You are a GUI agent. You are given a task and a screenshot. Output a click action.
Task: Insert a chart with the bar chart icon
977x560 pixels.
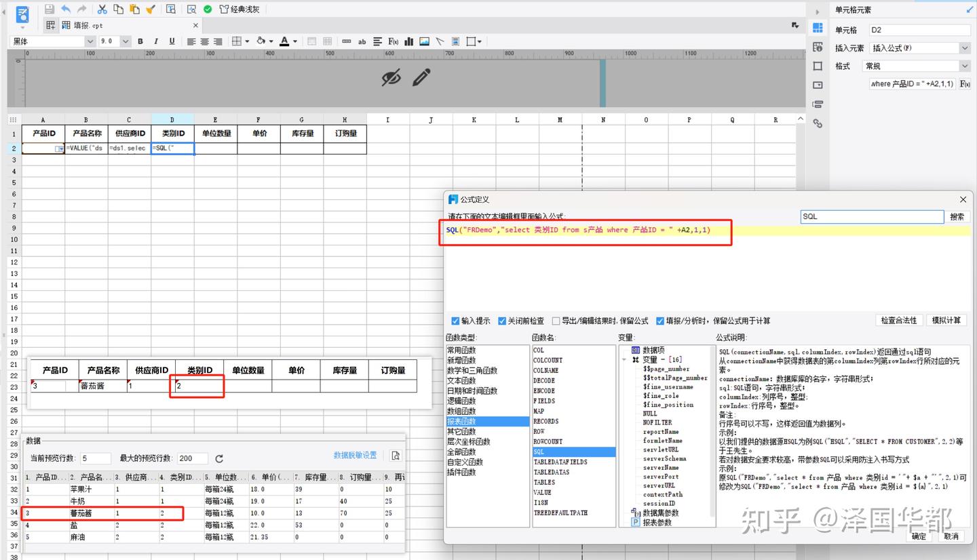pos(408,41)
